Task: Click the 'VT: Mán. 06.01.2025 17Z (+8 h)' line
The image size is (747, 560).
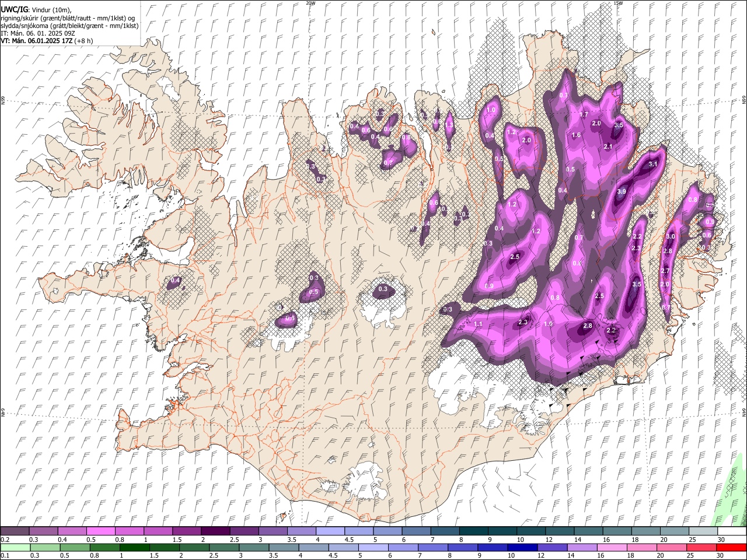Action: coord(47,41)
